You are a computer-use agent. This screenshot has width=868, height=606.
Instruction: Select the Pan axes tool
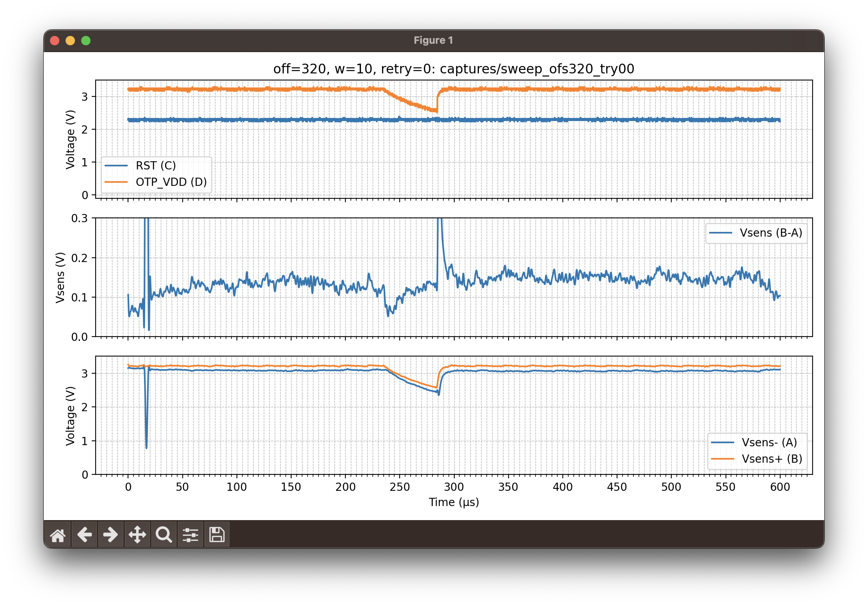coord(137,535)
